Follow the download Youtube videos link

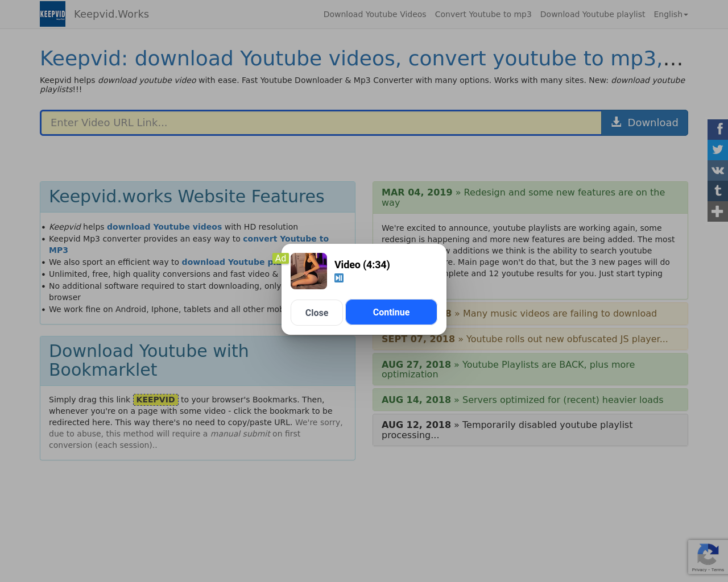click(164, 227)
